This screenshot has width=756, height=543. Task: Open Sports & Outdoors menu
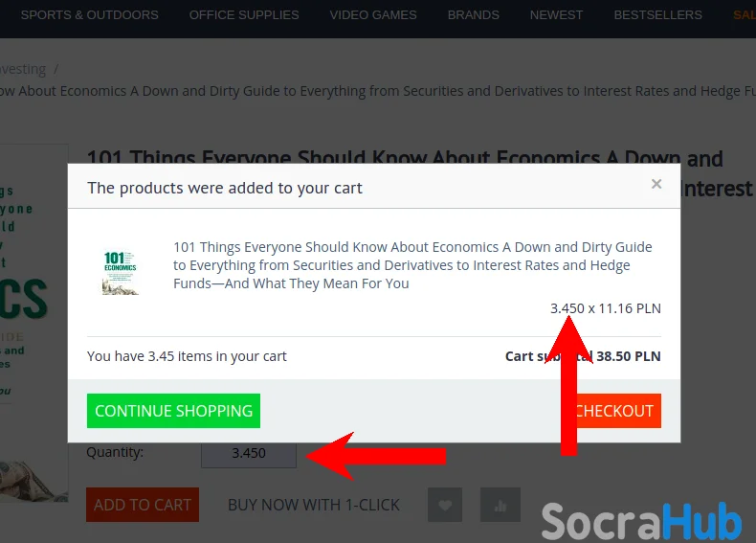tap(90, 15)
